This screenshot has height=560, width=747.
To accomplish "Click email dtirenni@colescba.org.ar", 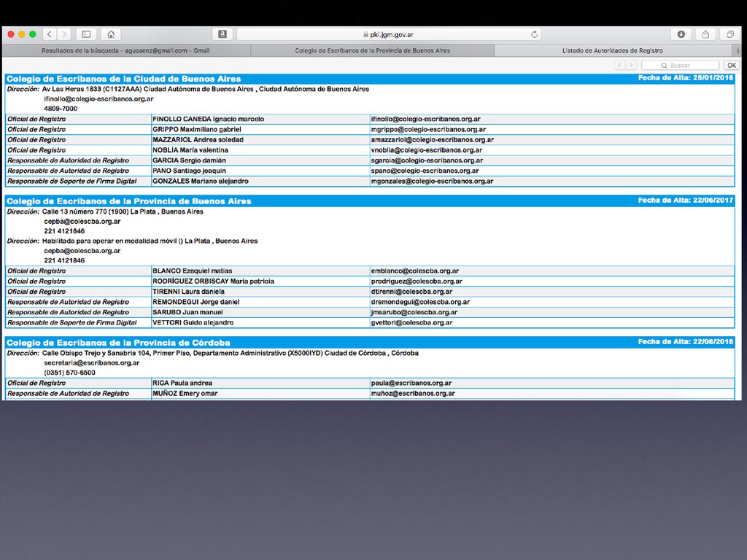I will point(411,292).
